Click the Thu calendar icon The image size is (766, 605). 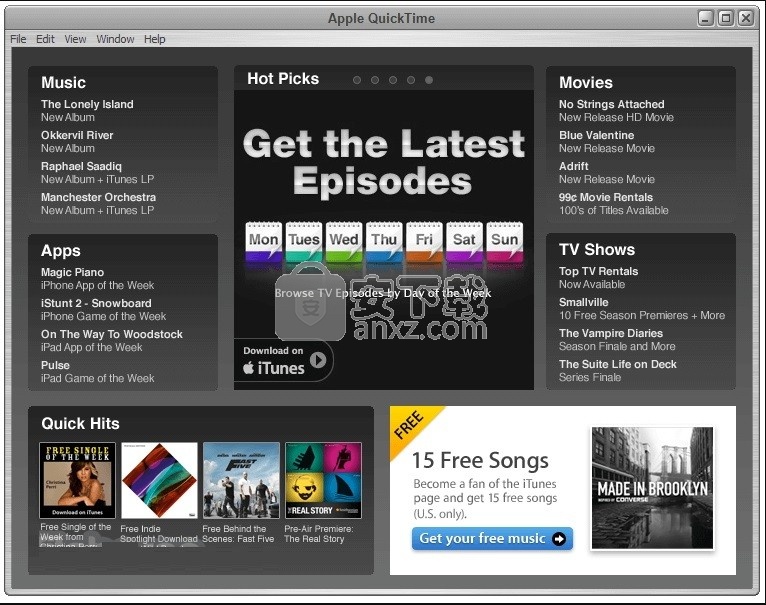coord(384,242)
